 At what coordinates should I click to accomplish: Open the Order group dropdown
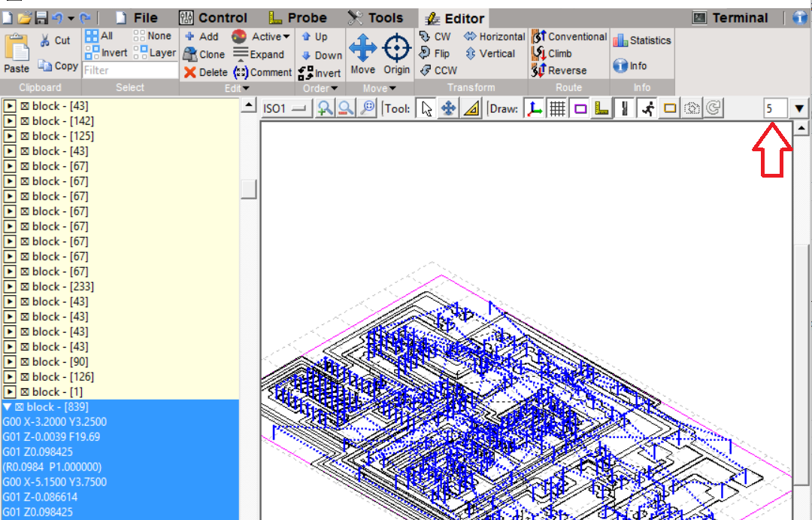click(x=320, y=88)
